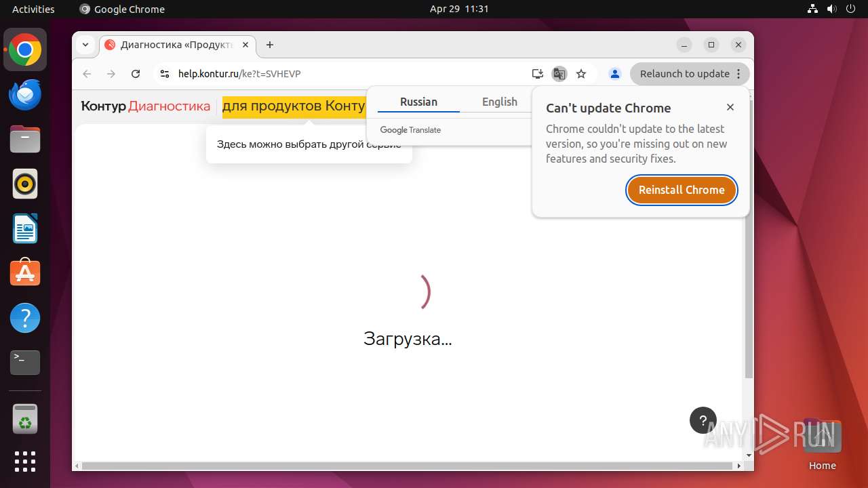Launch Terminal from the dock
This screenshot has height=488, width=868.
[x=25, y=363]
